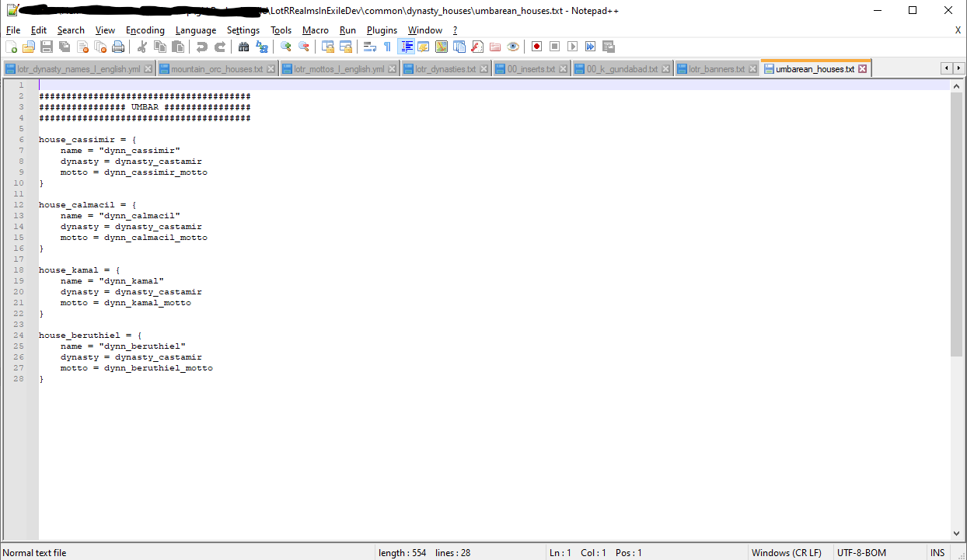Click the Save All toolbar icon
This screenshot has width=967, height=560.
[x=65, y=47]
